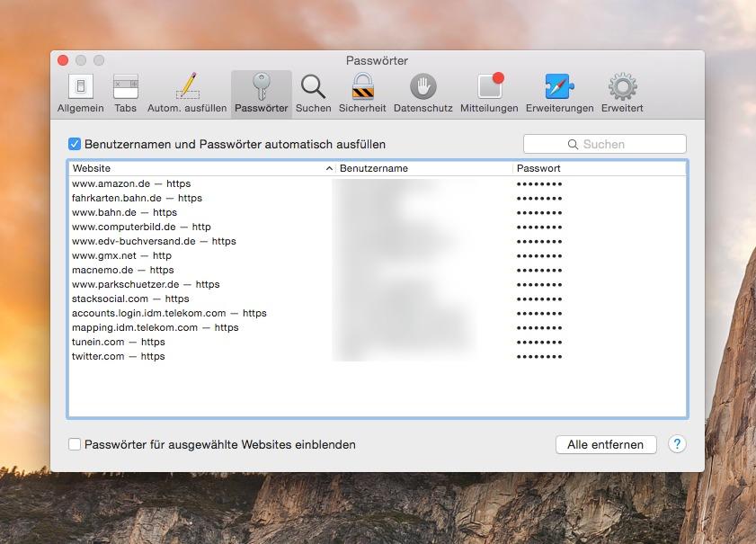Click the help question mark button
756x544 pixels.
(x=677, y=444)
